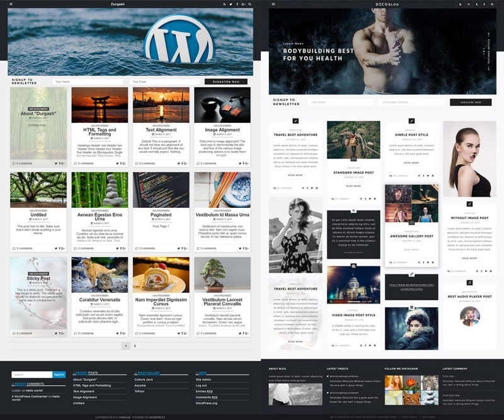Image resolution: width=504 pixels, height=420 pixels.
Task: Click the RSS icon in Durgash header
Action: point(224,4)
